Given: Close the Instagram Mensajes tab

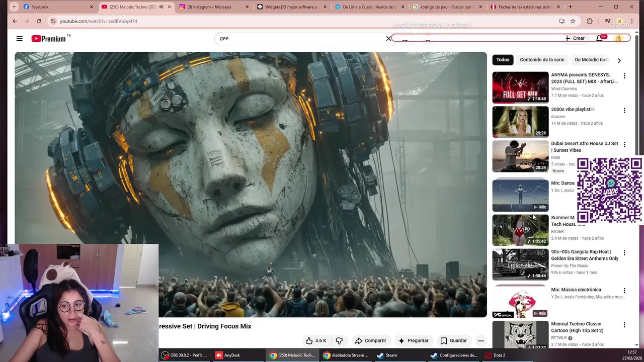Looking at the screenshot, I should pyautogui.click(x=247, y=7).
